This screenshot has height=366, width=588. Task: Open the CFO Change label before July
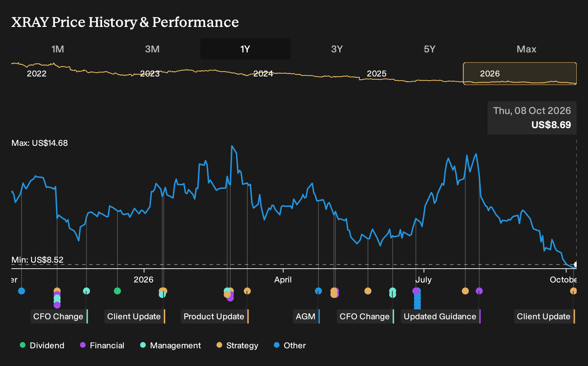tap(365, 316)
